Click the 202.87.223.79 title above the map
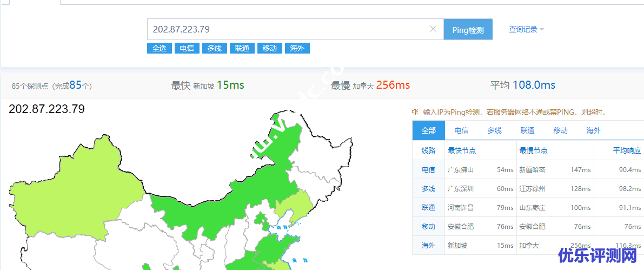 (x=47, y=109)
